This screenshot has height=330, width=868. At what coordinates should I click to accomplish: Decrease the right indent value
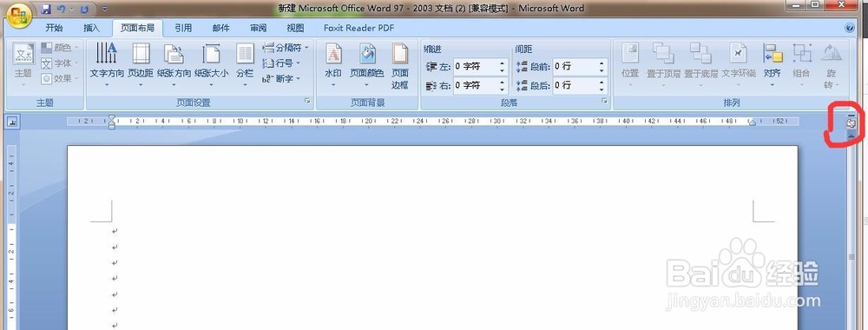[502, 89]
